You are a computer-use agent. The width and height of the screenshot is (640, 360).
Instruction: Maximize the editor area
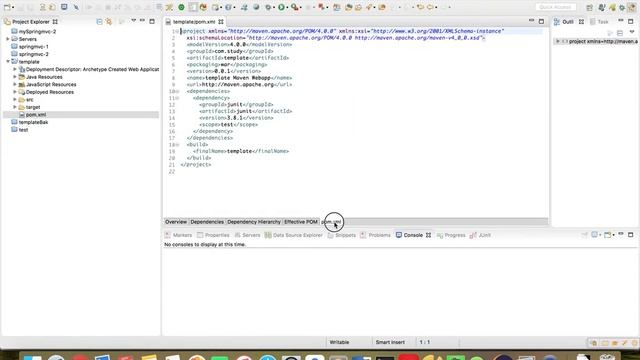point(541,21)
